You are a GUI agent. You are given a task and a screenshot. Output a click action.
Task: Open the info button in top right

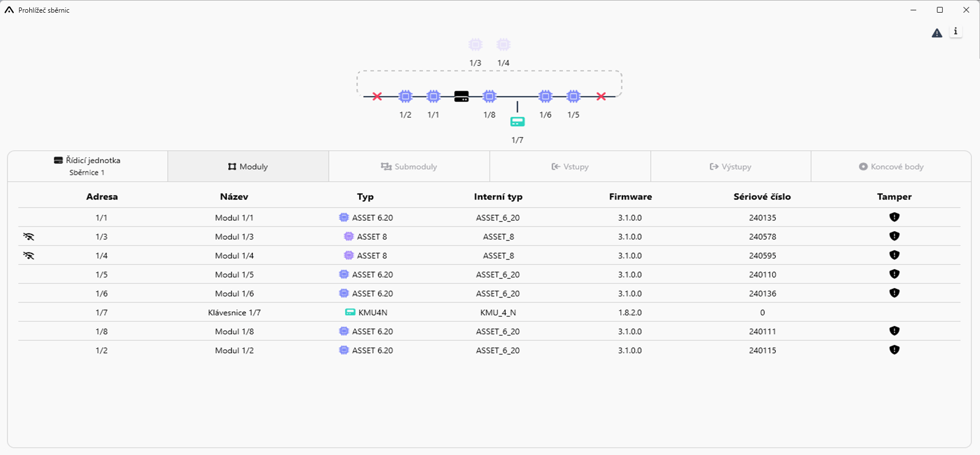[955, 32]
